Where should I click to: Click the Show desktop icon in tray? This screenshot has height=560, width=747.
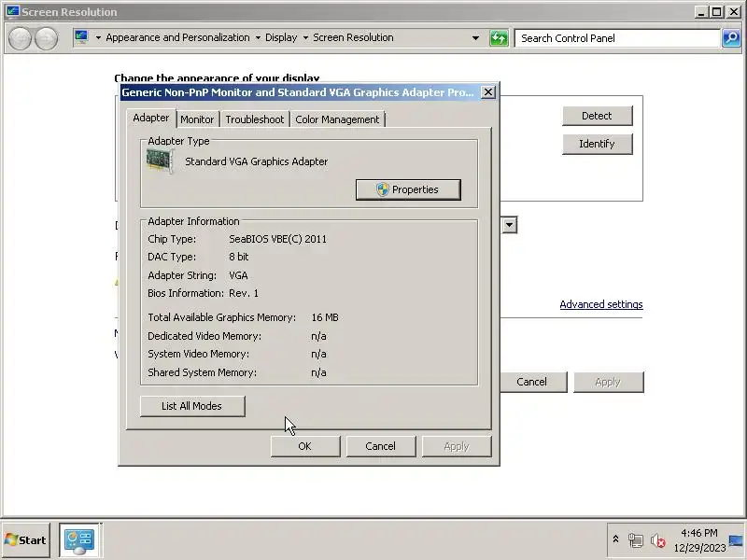point(736,540)
